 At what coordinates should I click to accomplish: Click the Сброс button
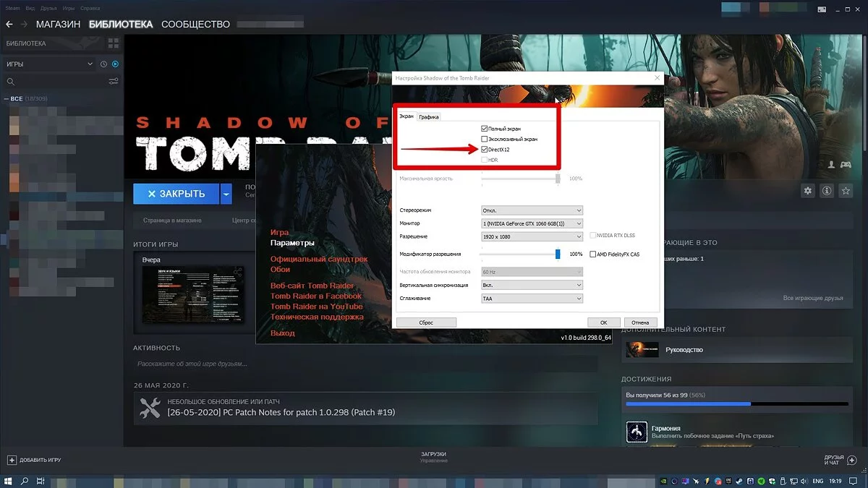[x=426, y=322]
